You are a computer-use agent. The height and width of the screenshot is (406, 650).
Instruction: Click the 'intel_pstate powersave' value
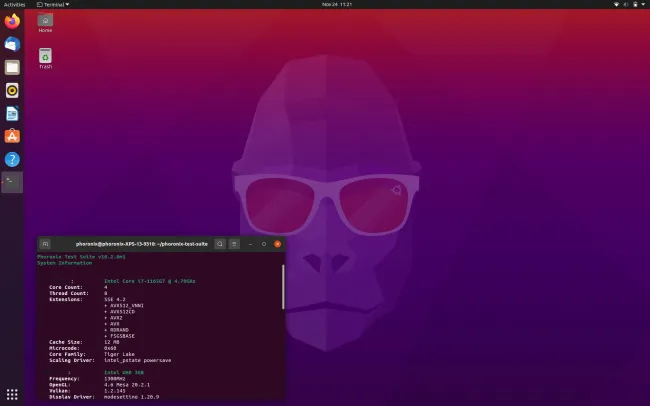click(x=138, y=360)
